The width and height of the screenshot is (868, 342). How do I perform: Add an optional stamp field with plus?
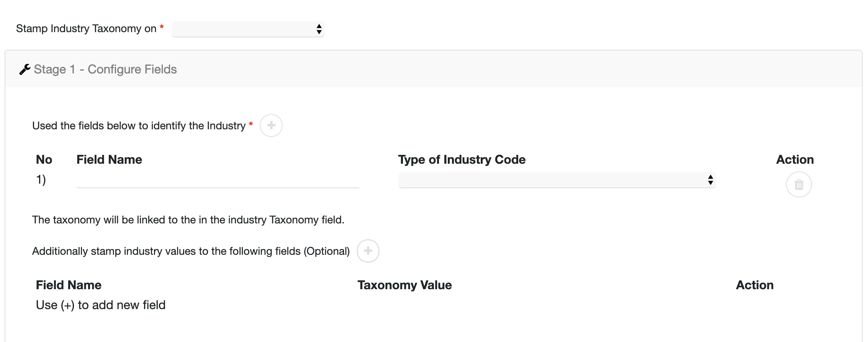point(368,251)
